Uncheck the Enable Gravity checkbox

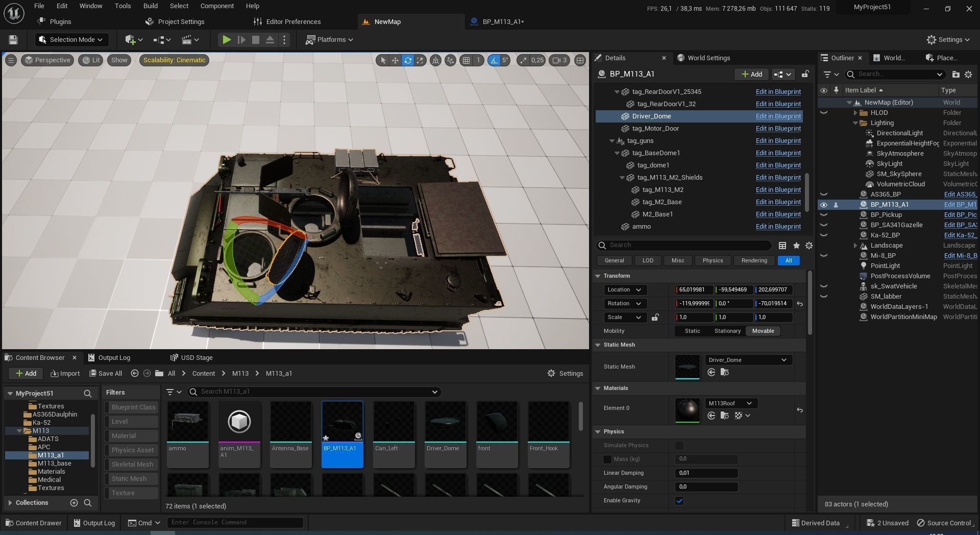[x=679, y=501]
